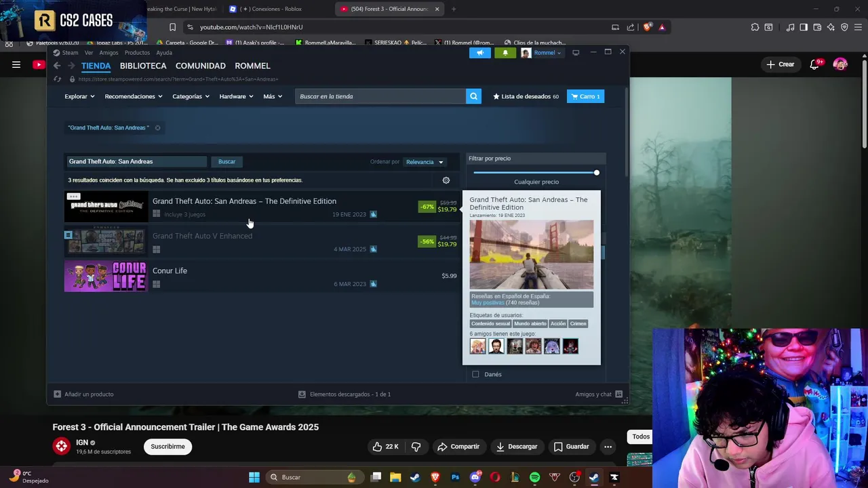Open Recomendaciones dropdown menu
Viewport: 868px width, 488px height.
point(133,96)
